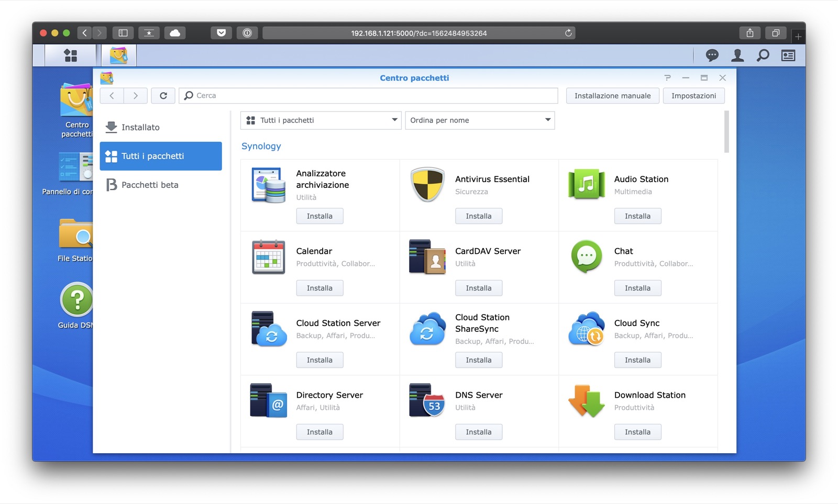Open the Antivirus Essential shield icon
Screen dimensions: 838x504
pyautogui.click(x=427, y=184)
